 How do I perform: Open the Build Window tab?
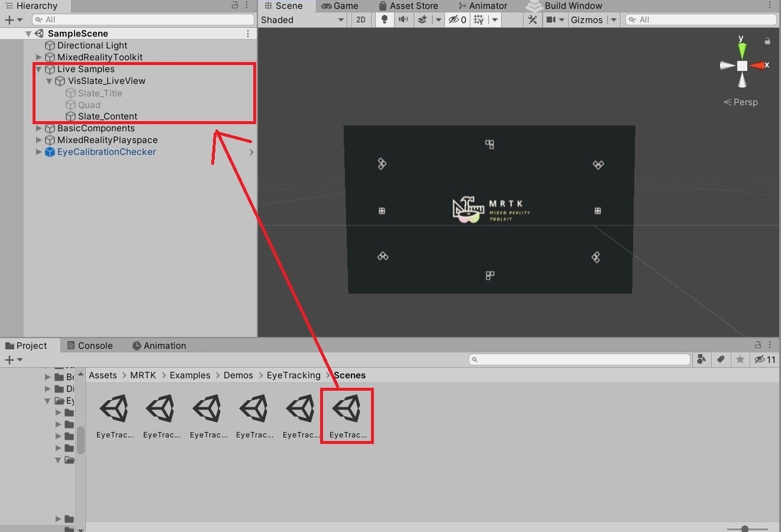click(x=565, y=6)
